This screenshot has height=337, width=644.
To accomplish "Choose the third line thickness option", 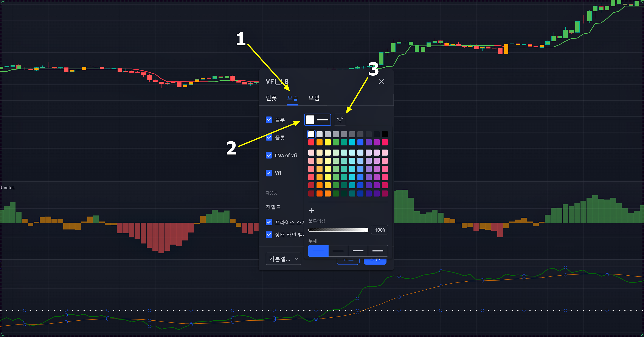I will coord(358,251).
